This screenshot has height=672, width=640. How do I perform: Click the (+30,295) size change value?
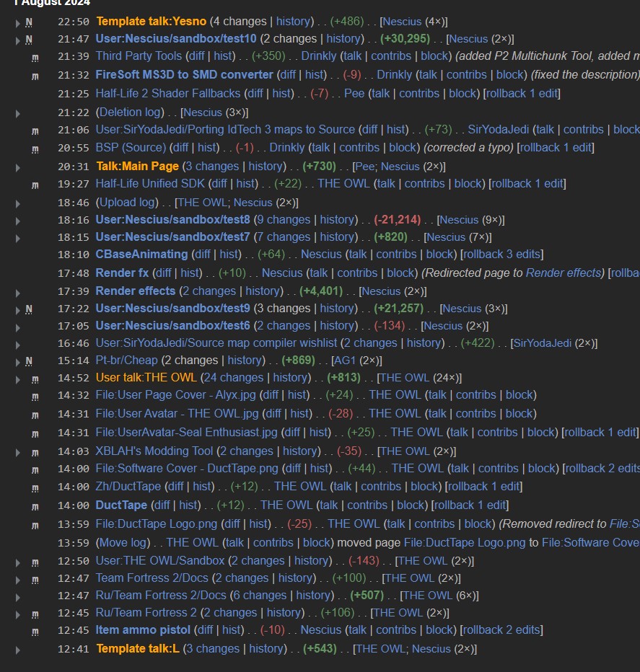coord(405,38)
